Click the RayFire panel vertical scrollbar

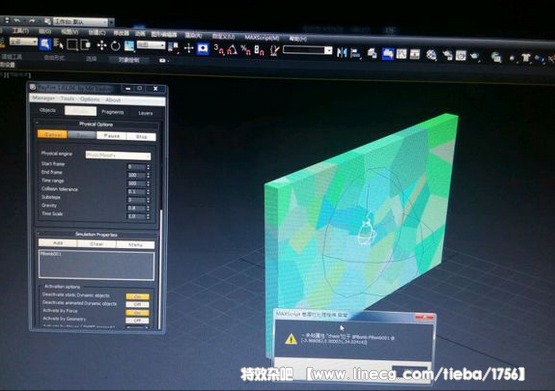pyautogui.click(x=161, y=269)
